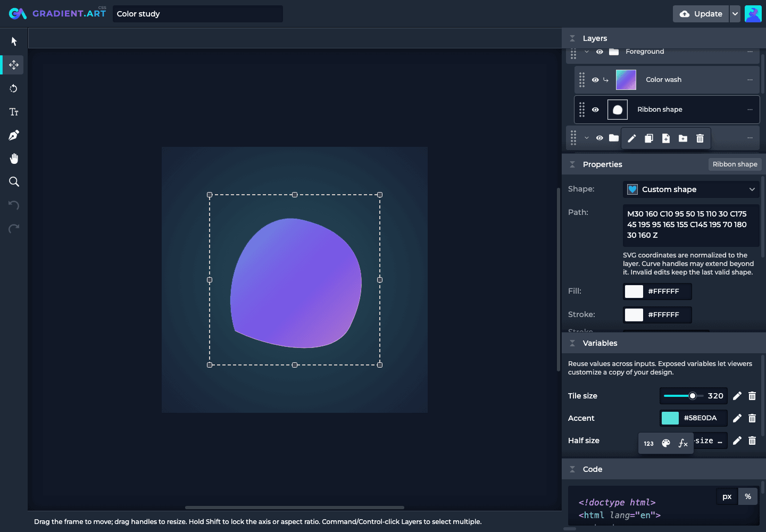Edit the Accent variable
The height and width of the screenshot is (532, 766).
pyautogui.click(x=737, y=418)
